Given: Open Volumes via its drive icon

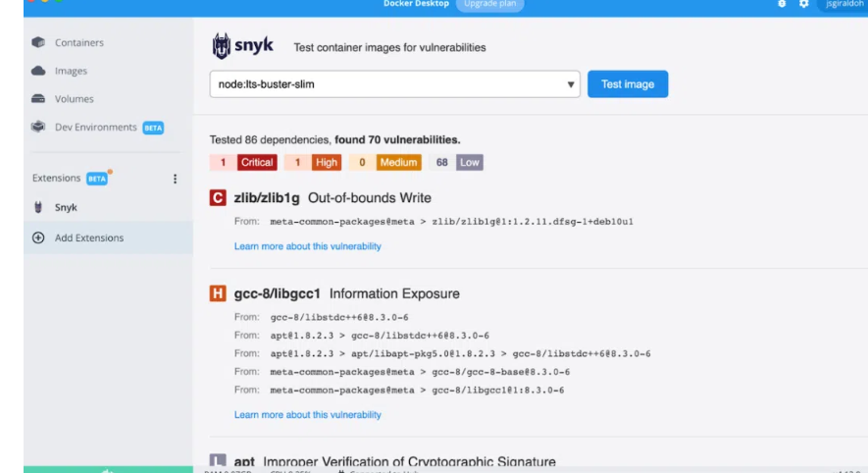Looking at the screenshot, I should [x=38, y=99].
